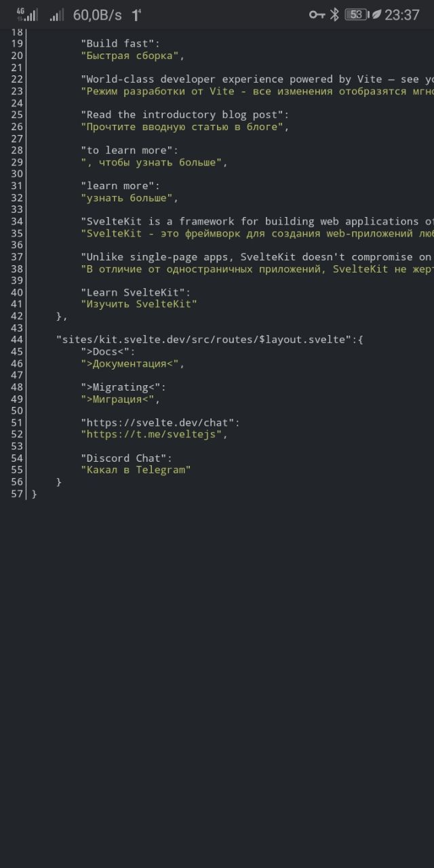Click the "Какал в Telegram" string

pos(136,470)
